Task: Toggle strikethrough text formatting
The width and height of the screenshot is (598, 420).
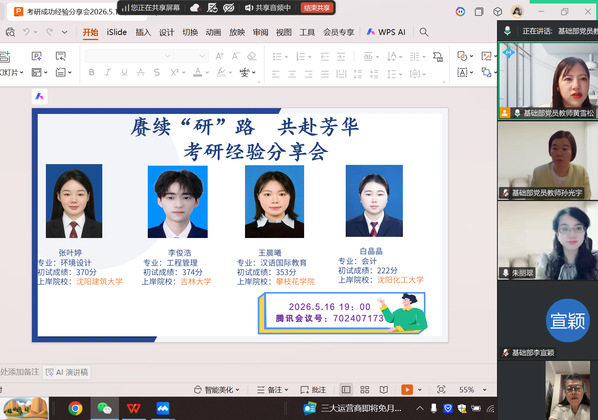Action: click(141, 72)
